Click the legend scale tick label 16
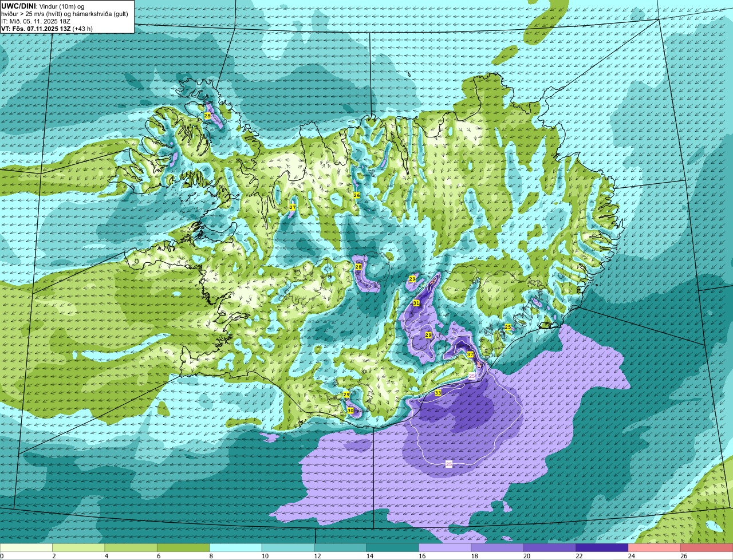The image size is (733, 560). pos(421,556)
